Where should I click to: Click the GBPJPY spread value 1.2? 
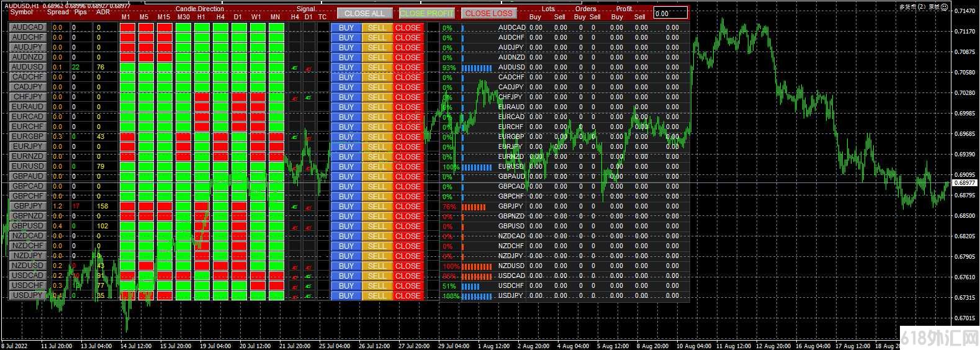[x=58, y=206]
